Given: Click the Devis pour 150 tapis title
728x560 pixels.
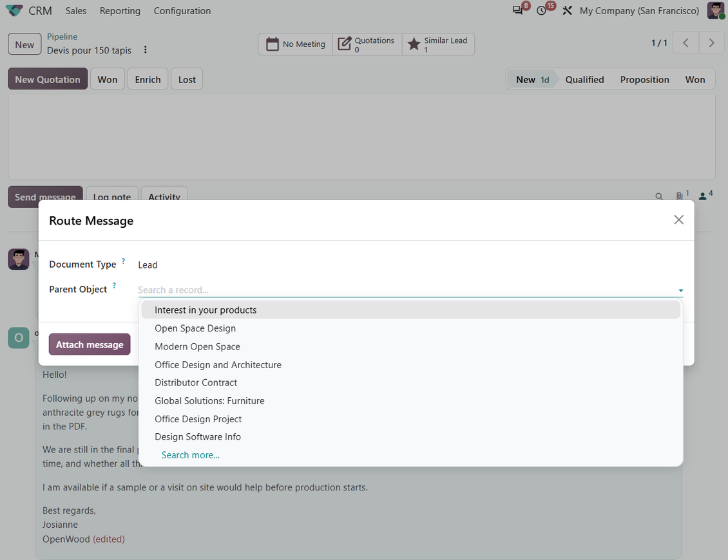Looking at the screenshot, I should (x=89, y=50).
